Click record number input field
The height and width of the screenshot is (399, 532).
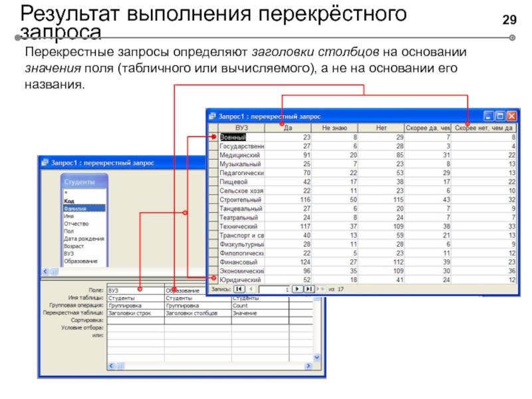(x=274, y=289)
